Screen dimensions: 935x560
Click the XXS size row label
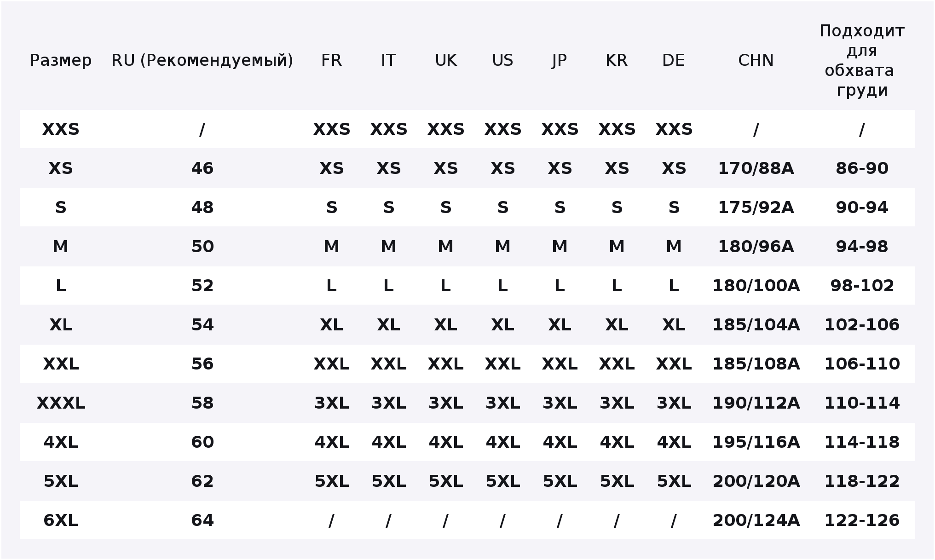tap(61, 129)
